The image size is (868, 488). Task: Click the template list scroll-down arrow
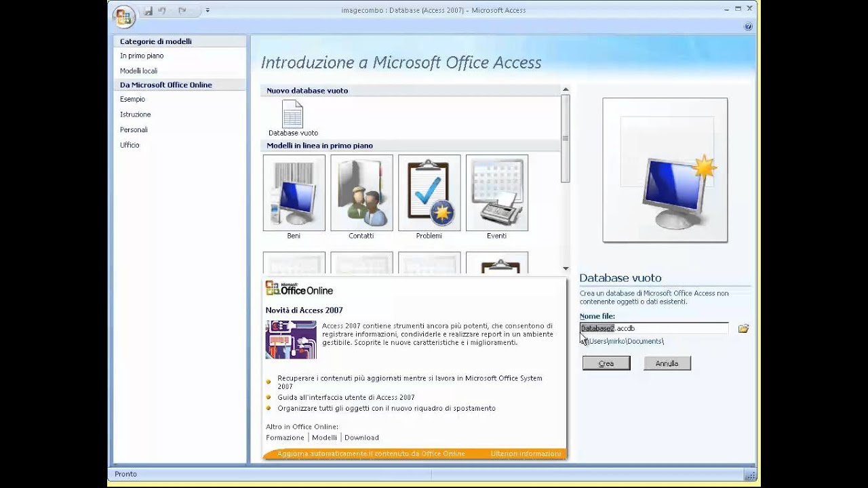(x=566, y=269)
